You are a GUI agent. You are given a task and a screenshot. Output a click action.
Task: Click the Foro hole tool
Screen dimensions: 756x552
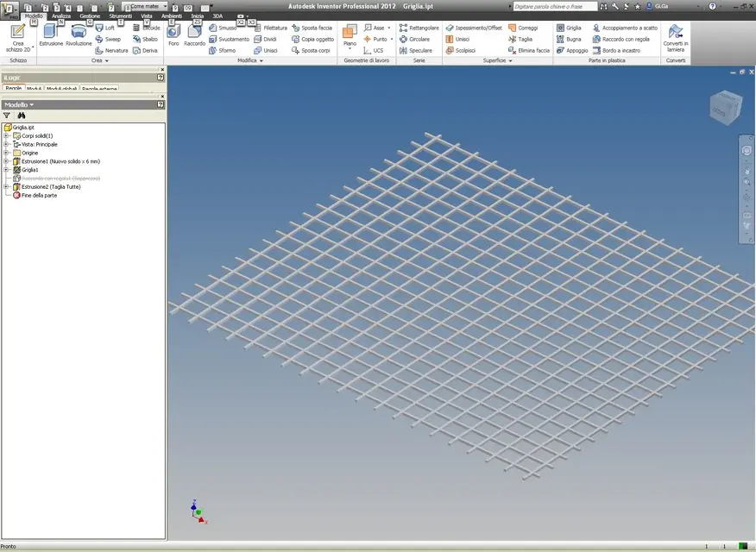coord(173,31)
